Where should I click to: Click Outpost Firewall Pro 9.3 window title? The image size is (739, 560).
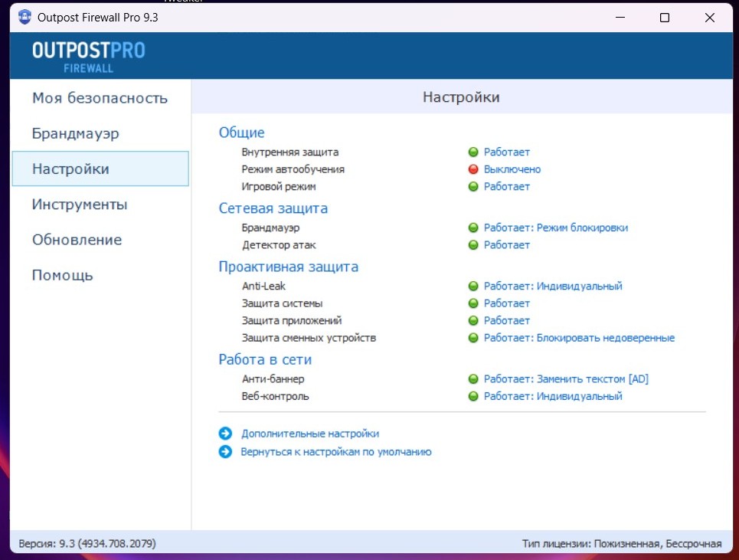click(97, 18)
